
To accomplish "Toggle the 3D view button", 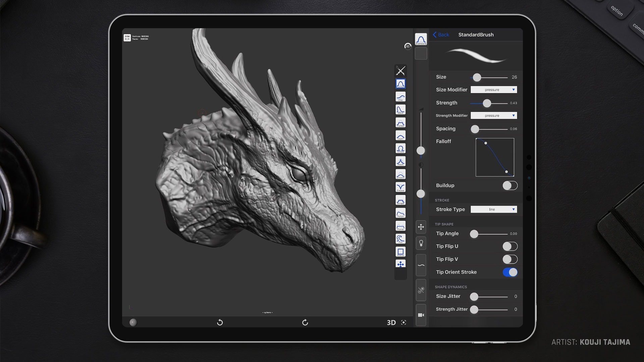I will pos(391,322).
